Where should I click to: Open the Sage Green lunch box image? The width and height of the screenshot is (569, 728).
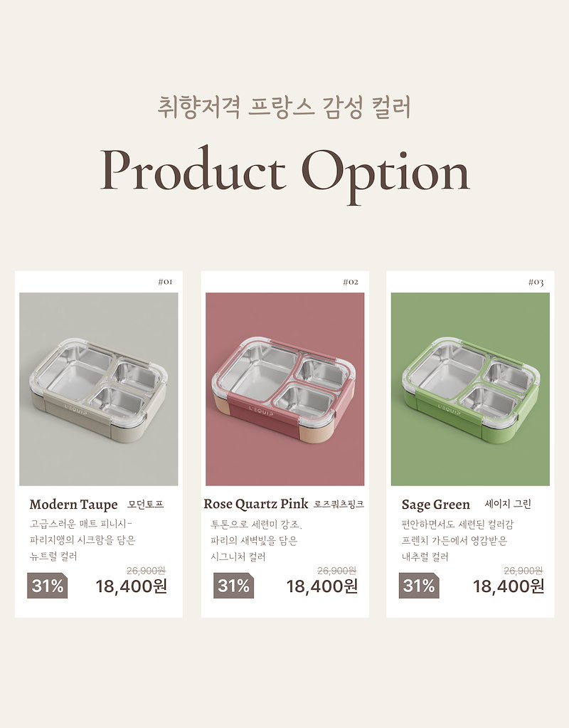pos(470,389)
